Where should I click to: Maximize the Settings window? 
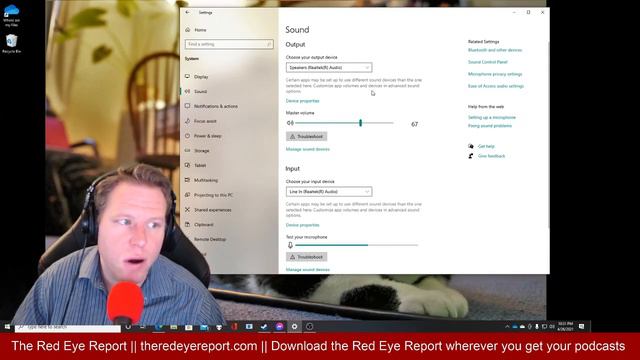click(x=528, y=12)
